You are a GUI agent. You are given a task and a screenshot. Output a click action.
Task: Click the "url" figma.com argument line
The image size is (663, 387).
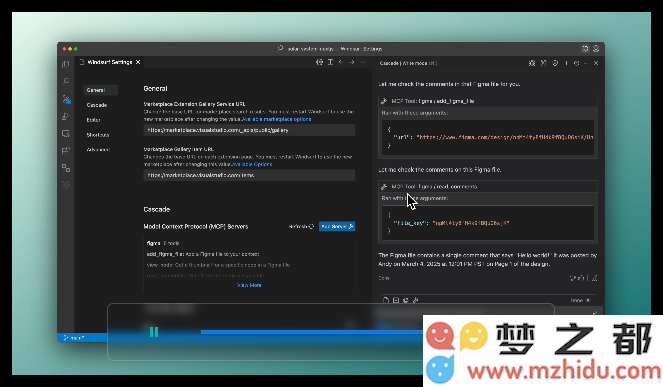[x=493, y=137]
